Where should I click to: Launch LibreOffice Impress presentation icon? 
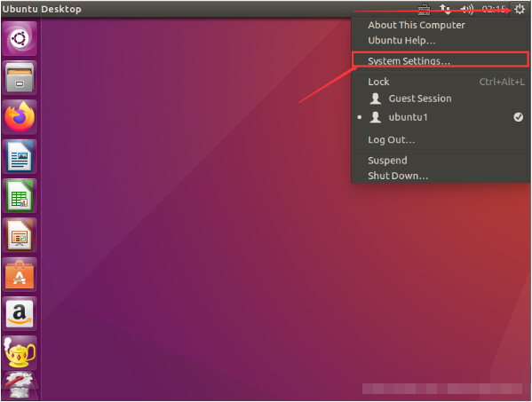[20, 235]
